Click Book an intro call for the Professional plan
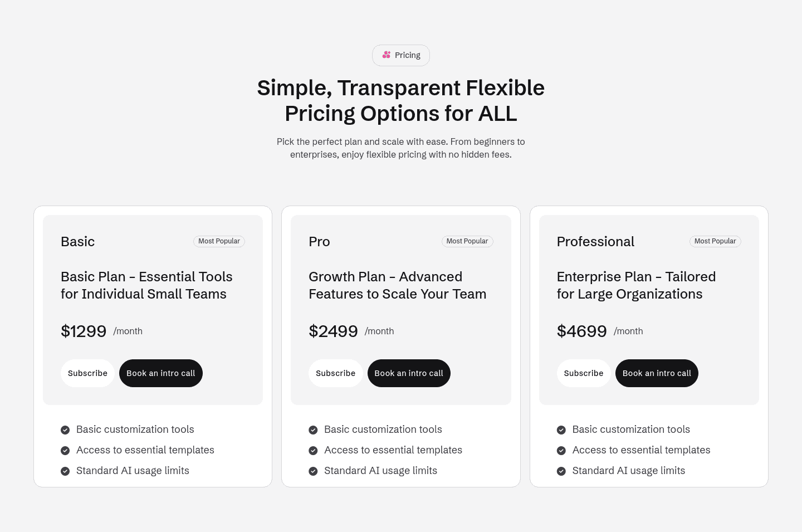Screen dimensions: 802x532 [x=657, y=373]
